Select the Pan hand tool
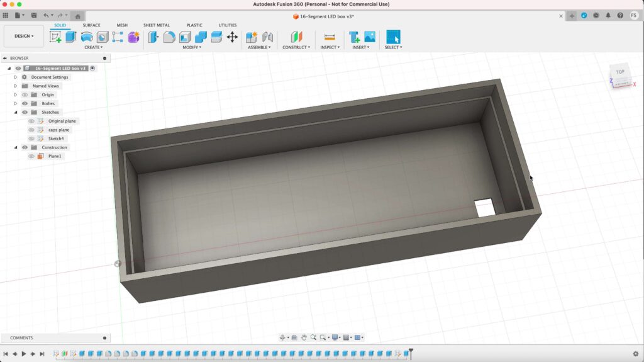The height and width of the screenshot is (362, 644). 304,337
